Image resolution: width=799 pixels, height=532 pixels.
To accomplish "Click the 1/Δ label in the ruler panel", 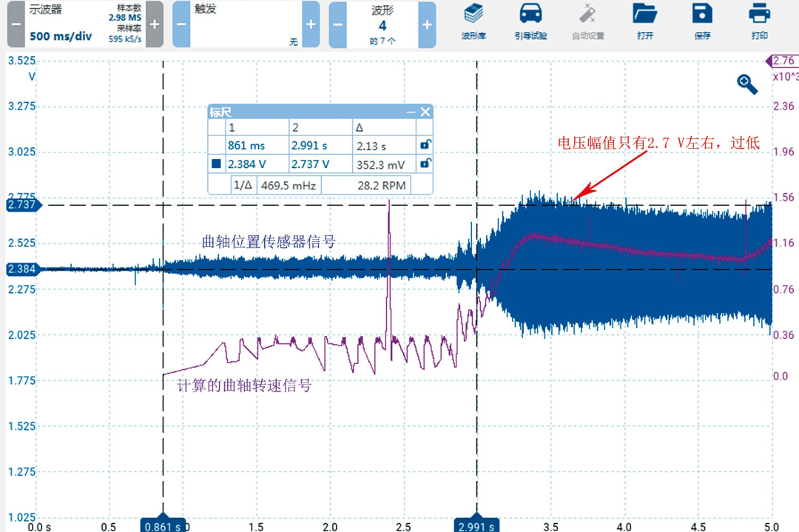I will tap(243, 185).
